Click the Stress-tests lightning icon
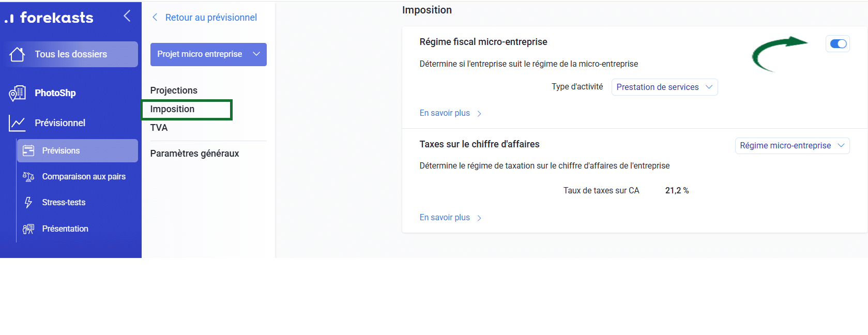Image resolution: width=868 pixels, height=335 pixels. 28,203
